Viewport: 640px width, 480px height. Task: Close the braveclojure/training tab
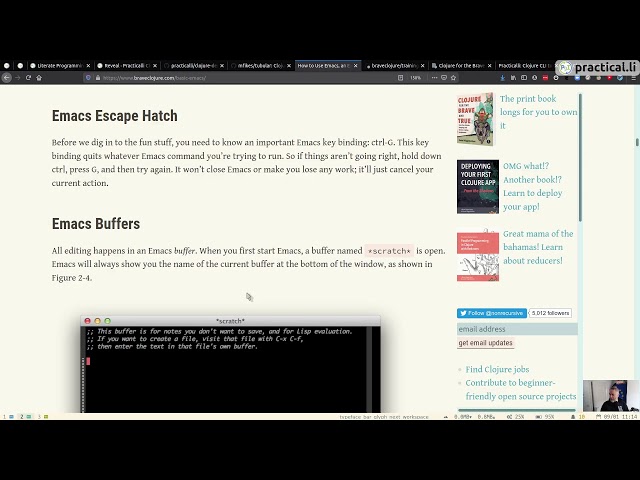pos(422,66)
